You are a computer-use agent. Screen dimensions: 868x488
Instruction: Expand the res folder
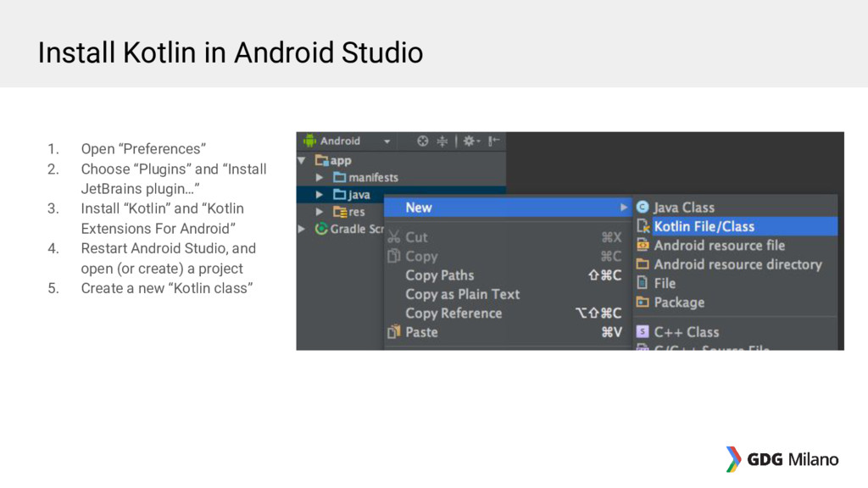tap(320, 212)
